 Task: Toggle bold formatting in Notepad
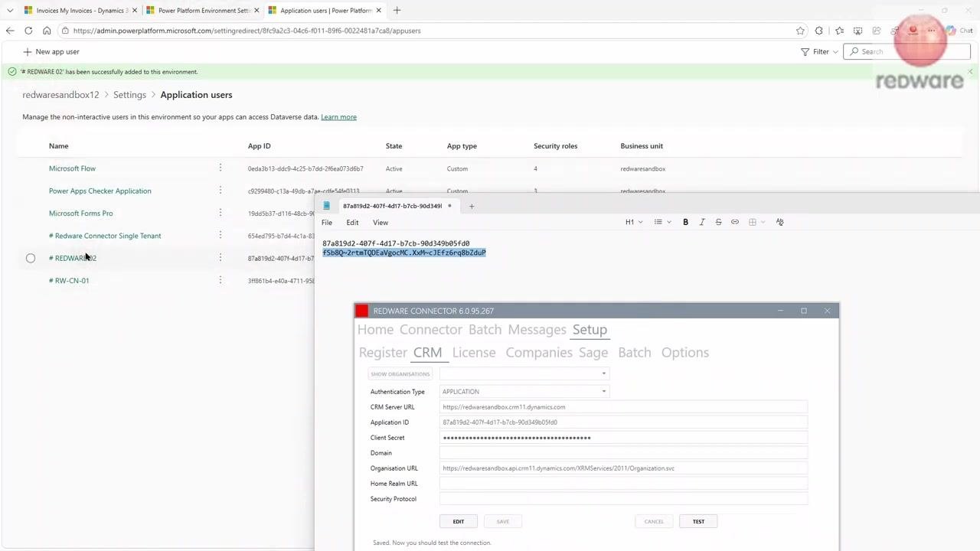[685, 222]
